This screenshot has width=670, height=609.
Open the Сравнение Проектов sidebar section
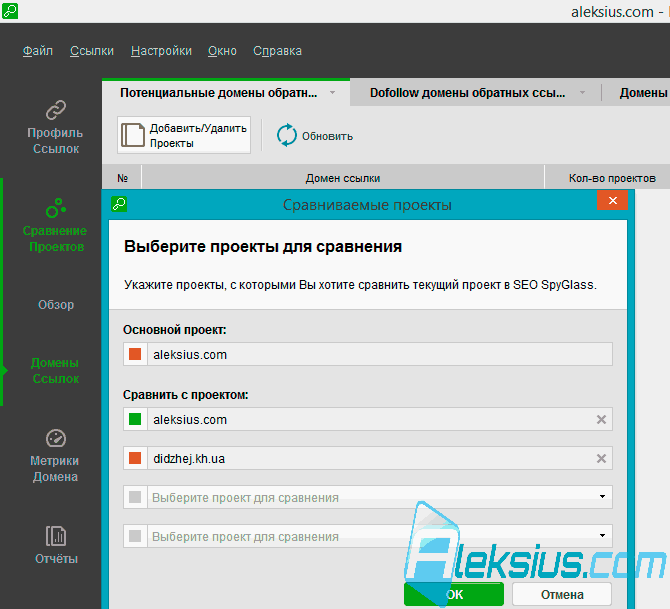(55, 225)
